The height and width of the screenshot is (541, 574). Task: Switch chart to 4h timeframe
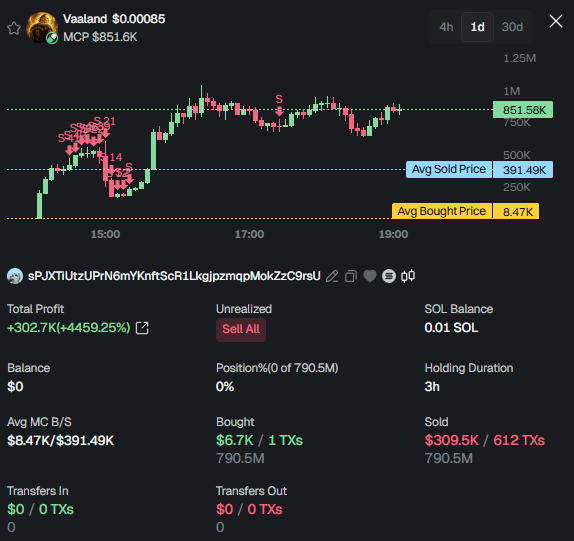(x=446, y=27)
